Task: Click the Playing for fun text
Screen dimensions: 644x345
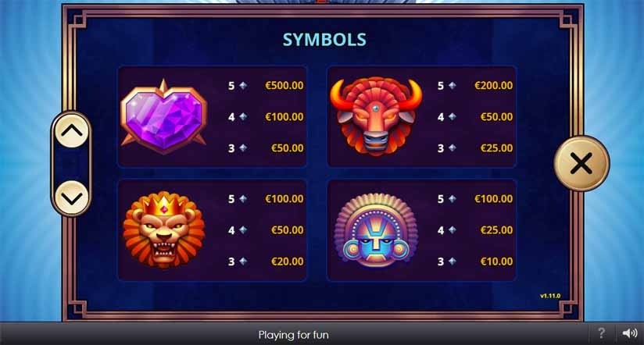Action: (x=294, y=335)
